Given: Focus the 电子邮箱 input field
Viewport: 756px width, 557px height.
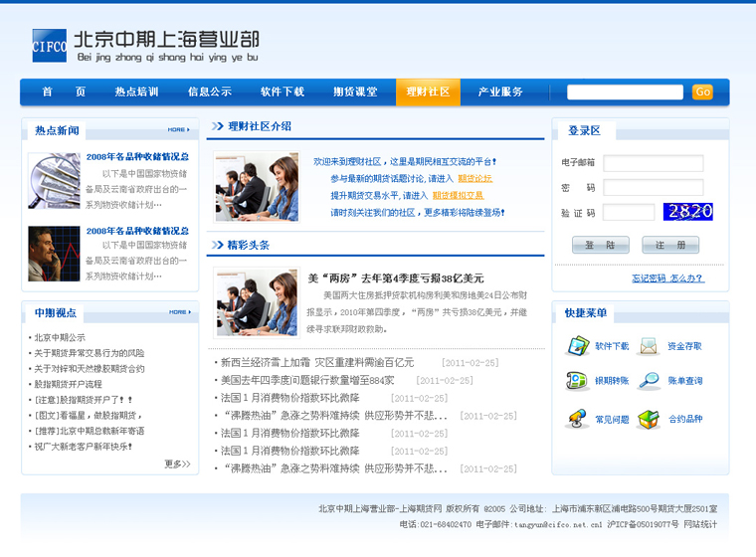Looking at the screenshot, I should pyautogui.click(x=666, y=163).
